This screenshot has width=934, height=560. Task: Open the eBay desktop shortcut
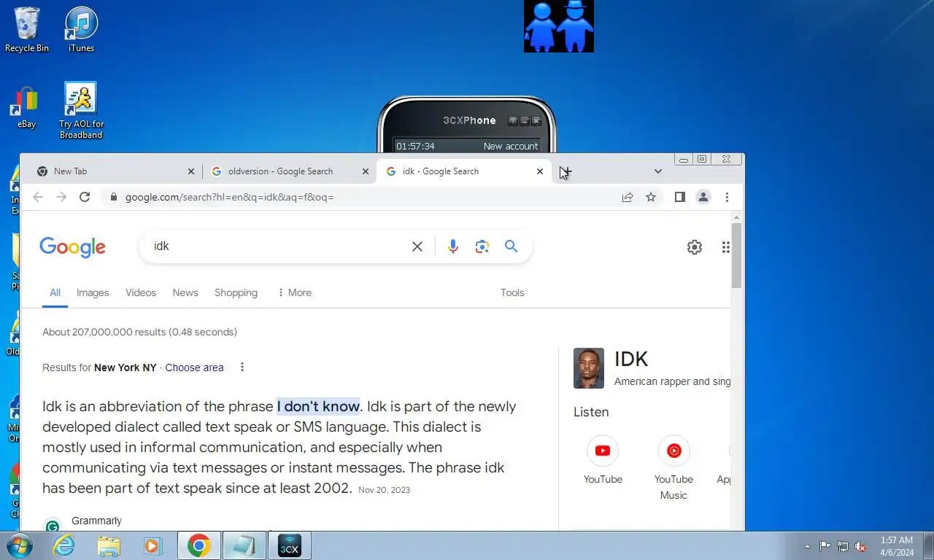pos(27,108)
